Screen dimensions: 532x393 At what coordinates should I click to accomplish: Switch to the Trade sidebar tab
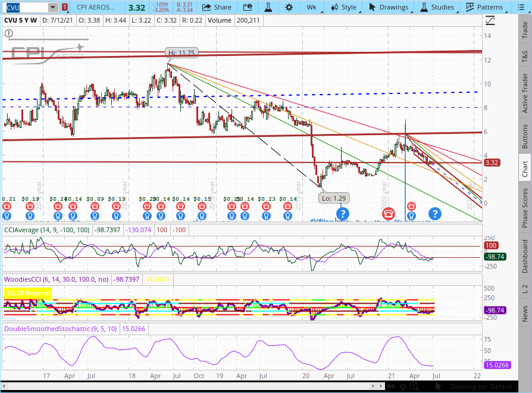click(x=524, y=28)
